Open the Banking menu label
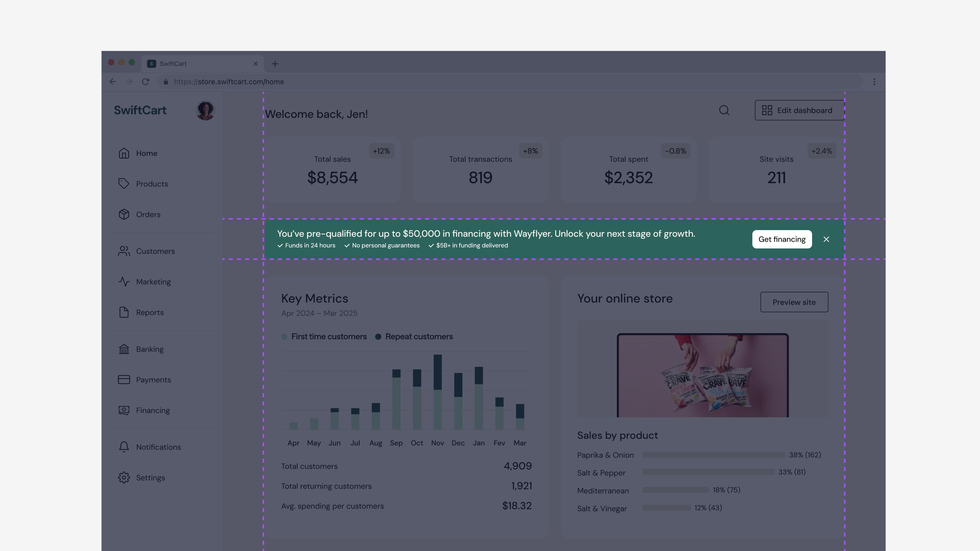 (150, 349)
